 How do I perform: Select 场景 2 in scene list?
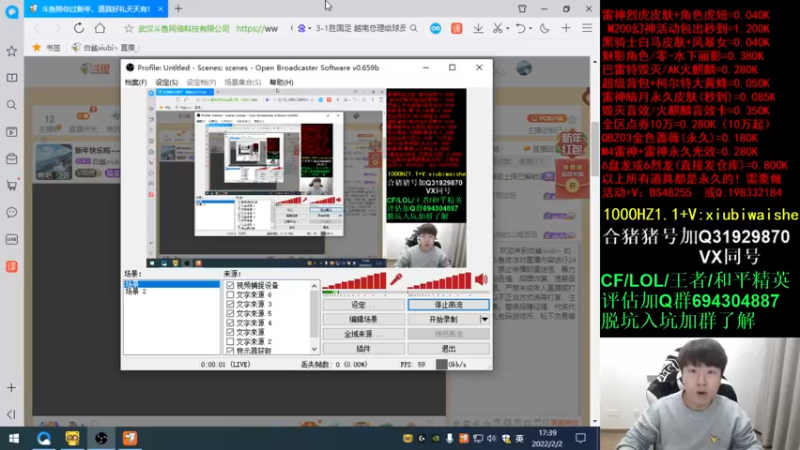click(x=136, y=292)
